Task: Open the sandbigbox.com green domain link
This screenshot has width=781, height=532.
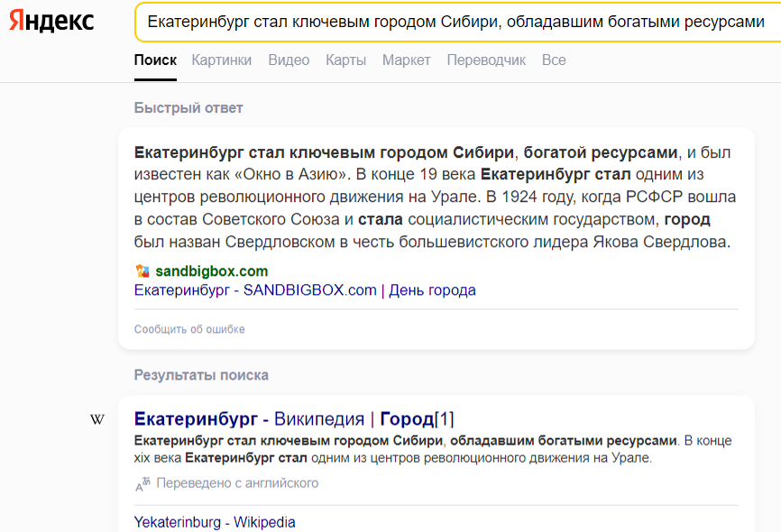Action: click(x=212, y=271)
